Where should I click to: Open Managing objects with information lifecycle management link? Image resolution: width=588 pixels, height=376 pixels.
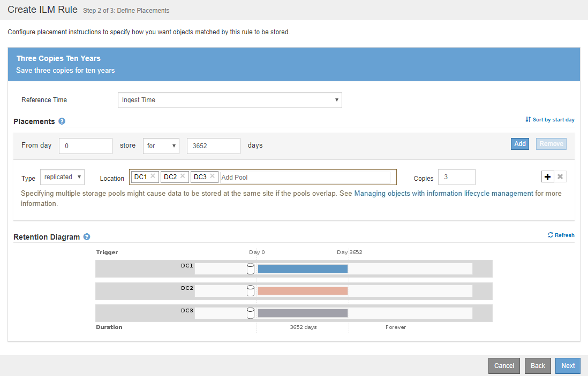click(x=443, y=194)
